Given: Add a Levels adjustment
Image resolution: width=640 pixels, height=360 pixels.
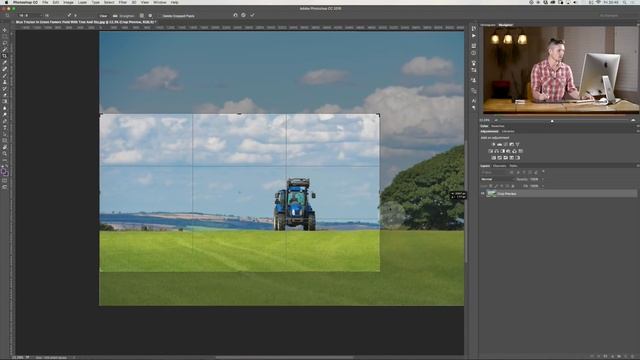Looking at the screenshot, I should tap(500, 144).
